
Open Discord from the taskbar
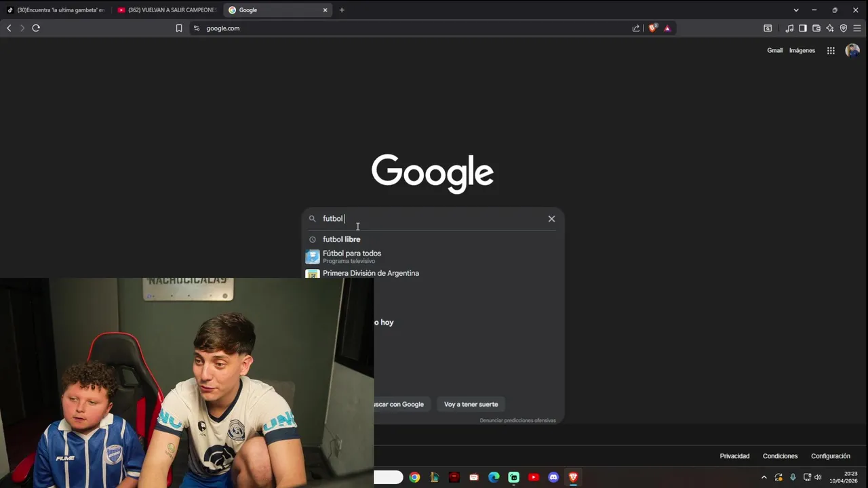click(x=553, y=477)
